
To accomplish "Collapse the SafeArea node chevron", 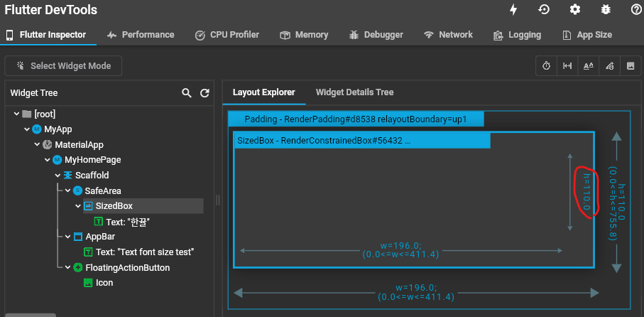I will click(x=67, y=190).
